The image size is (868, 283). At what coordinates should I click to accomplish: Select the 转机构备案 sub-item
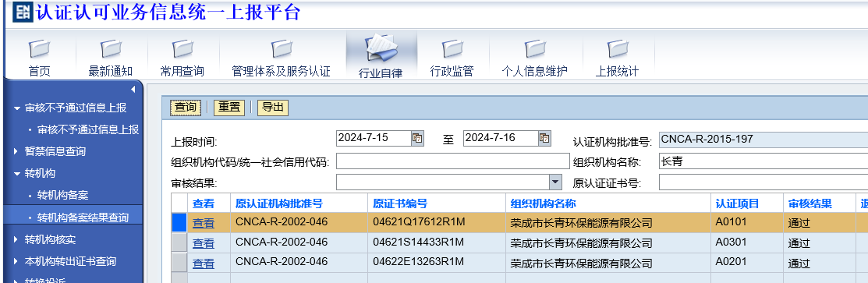tap(62, 196)
